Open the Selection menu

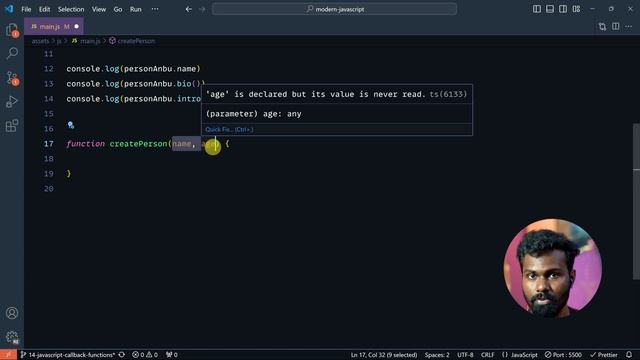71,9
